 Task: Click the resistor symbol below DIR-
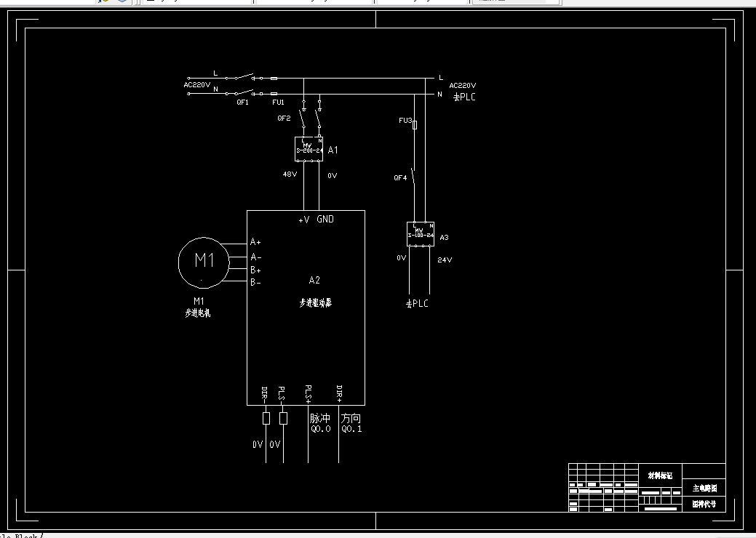tap(266, 419)
